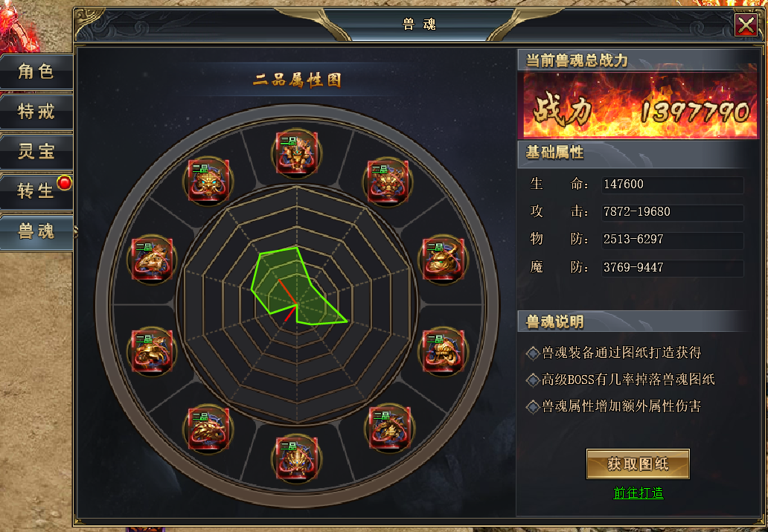Follow the 前往打造 link
This screenshot has width=768, height=532.
click(x=639, y=493)
